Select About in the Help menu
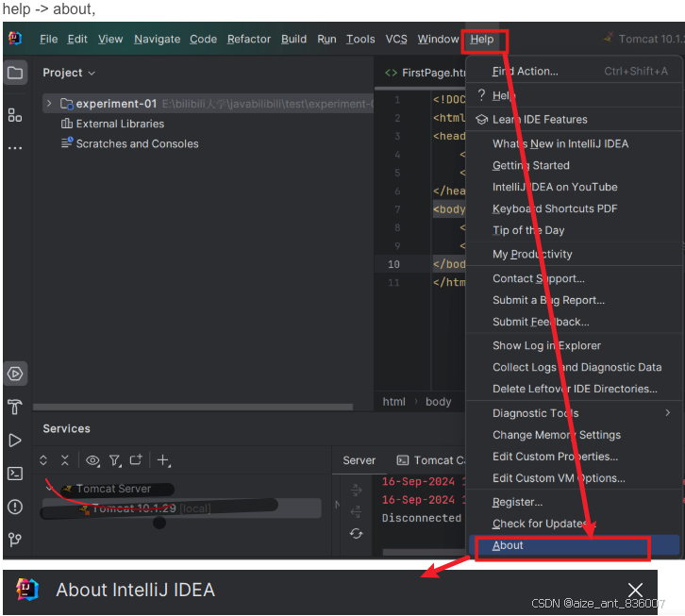Viewport: 685px width, 616px height. coord(575,545)
